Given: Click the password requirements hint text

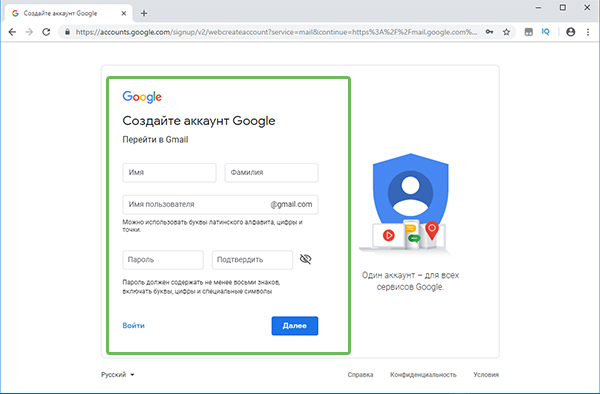Looking at the screenshot, I should [201, 287].
